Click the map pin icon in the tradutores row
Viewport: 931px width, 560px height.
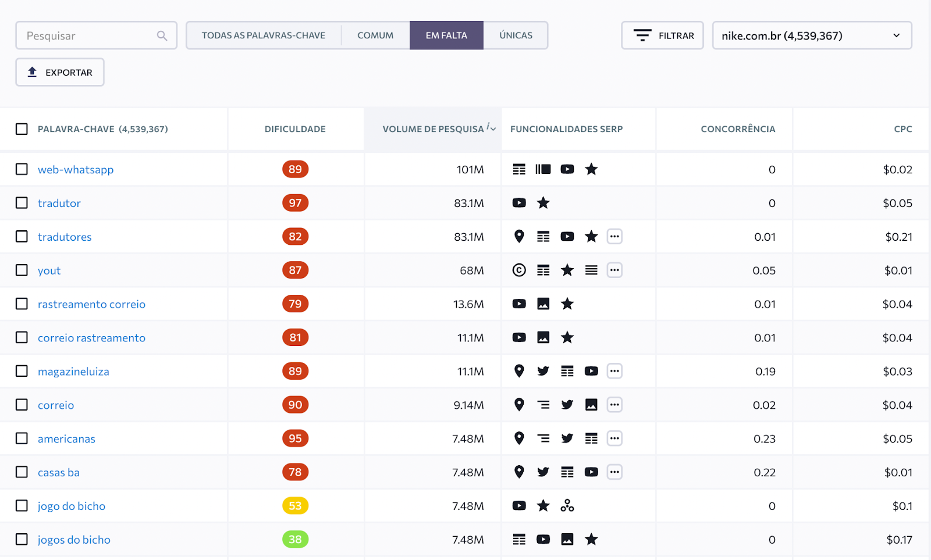519,237
